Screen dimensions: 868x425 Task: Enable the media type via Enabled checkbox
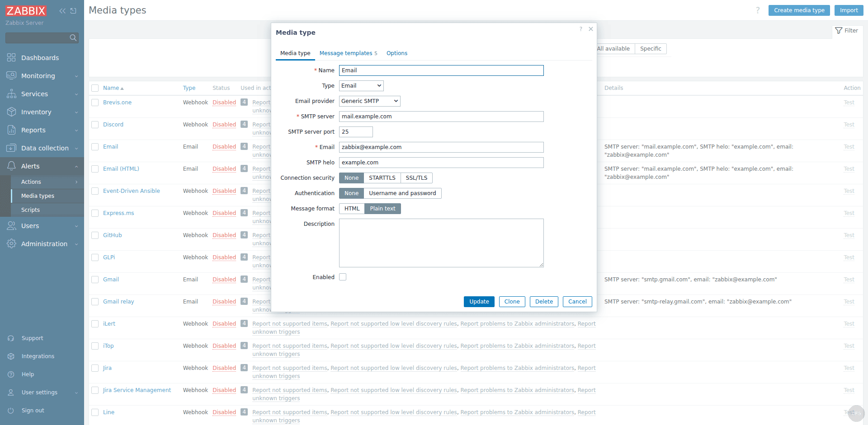point(343,277)
